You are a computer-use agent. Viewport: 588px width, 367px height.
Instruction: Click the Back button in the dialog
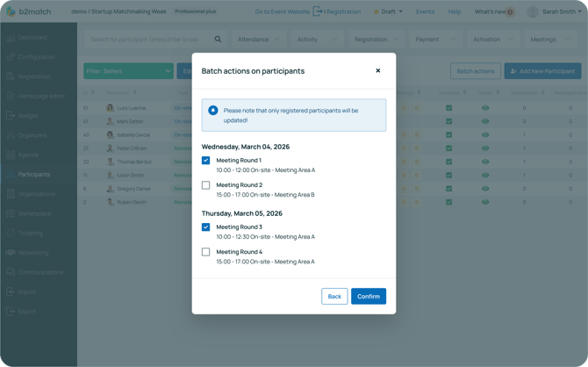(x=334, y=297)
